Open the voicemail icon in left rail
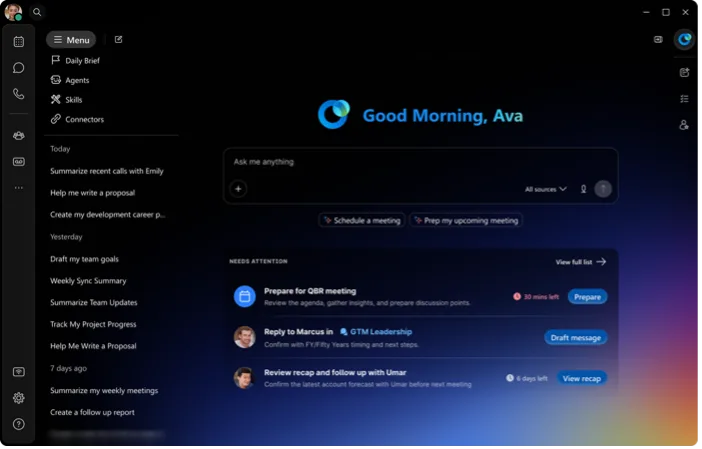 (x=19, y=162)
